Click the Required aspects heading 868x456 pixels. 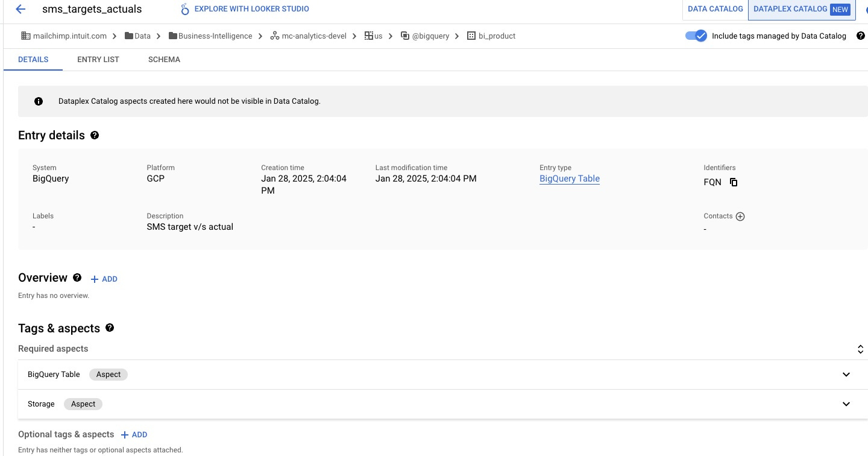(53, 349)
